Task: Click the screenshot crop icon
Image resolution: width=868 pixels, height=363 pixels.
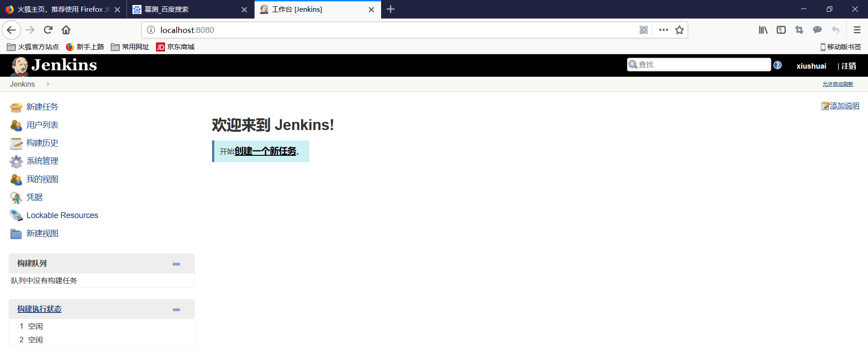Action: [x=799, y=30]
